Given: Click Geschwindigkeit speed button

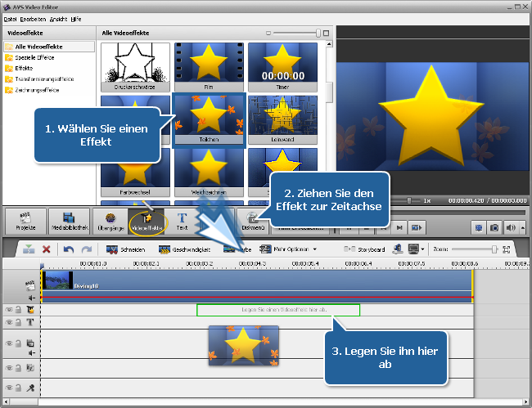Looking at the screenshot, I should pos(186,249).
